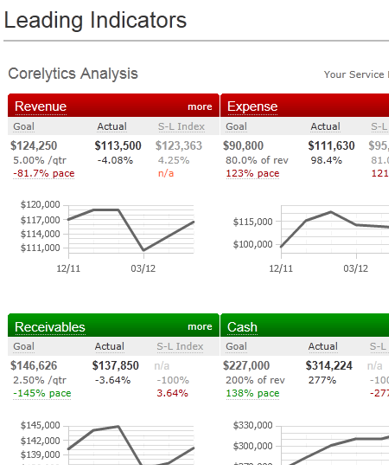The image size is (389, 465).
Task: Select Goal column label under Receivables
Action: point(24,347)
